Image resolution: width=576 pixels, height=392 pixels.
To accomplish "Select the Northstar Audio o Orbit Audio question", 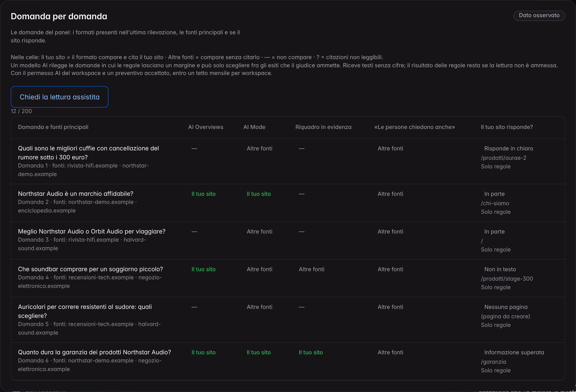I will pyautogui.click(x=91, y=231).
